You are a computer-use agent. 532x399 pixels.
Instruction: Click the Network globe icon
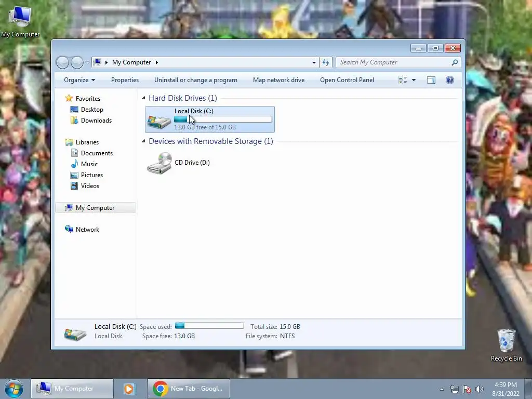69,229
